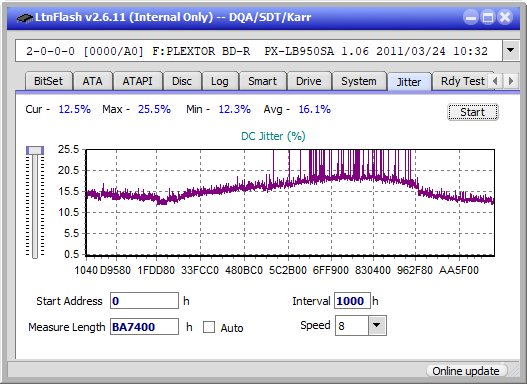Click the LtnFlash chip icon in title bar
Viewport: 527px width, 384px height.
tap(24, 17)
